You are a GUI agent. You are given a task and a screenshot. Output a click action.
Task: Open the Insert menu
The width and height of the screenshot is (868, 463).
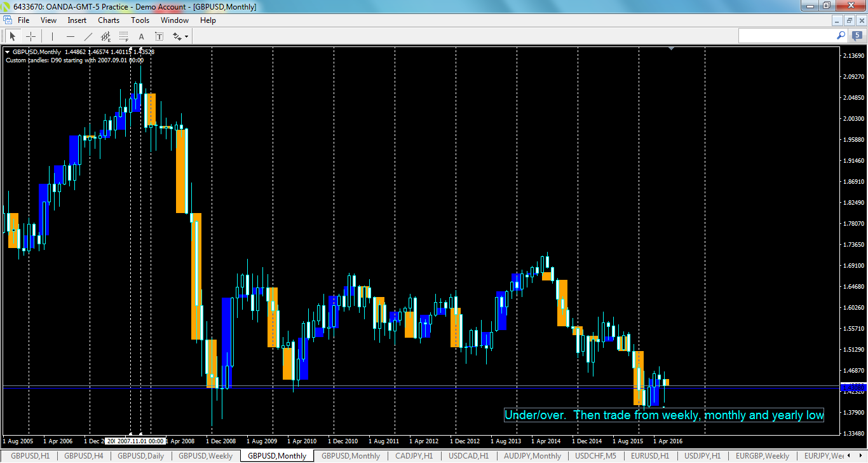pos(76,20)
